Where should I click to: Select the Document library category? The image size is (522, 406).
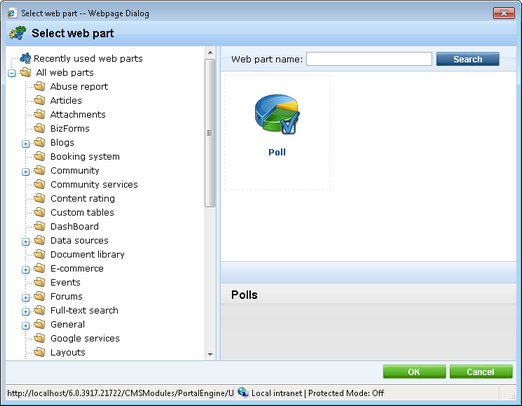pyautogui.click(x=87, y=254)
